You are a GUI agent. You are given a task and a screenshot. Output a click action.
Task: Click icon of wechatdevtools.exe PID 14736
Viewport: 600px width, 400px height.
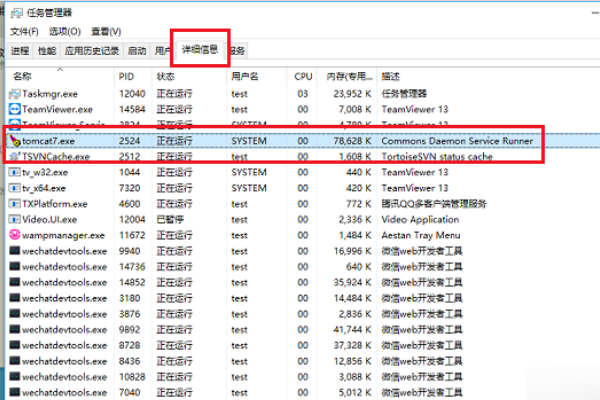point(15,266)
